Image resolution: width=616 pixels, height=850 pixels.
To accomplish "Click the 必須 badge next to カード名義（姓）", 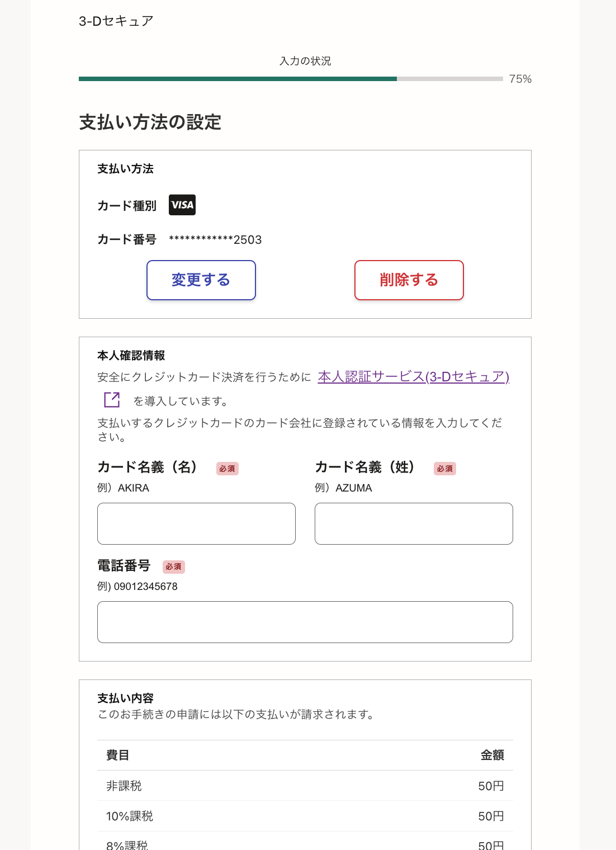I will tap(445, 469).
